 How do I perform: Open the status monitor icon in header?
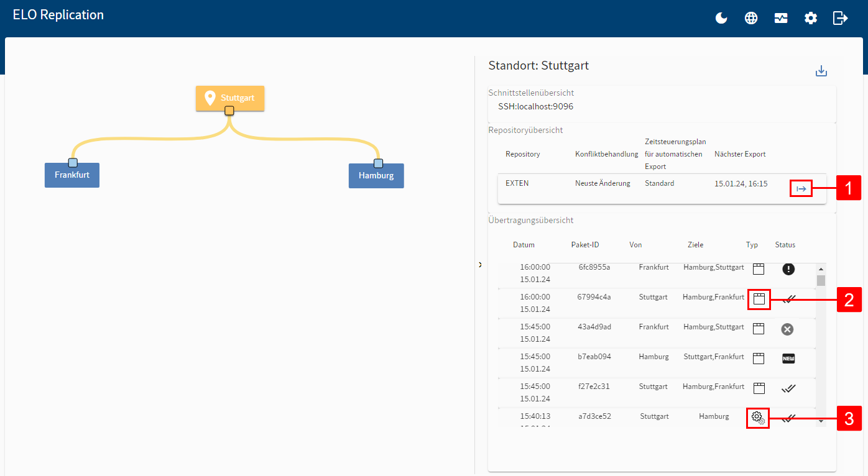click(x=781, y=18)
